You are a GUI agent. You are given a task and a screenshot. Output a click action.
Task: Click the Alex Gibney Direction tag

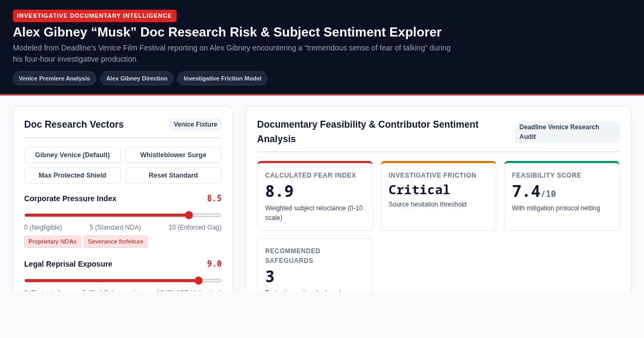137,78
